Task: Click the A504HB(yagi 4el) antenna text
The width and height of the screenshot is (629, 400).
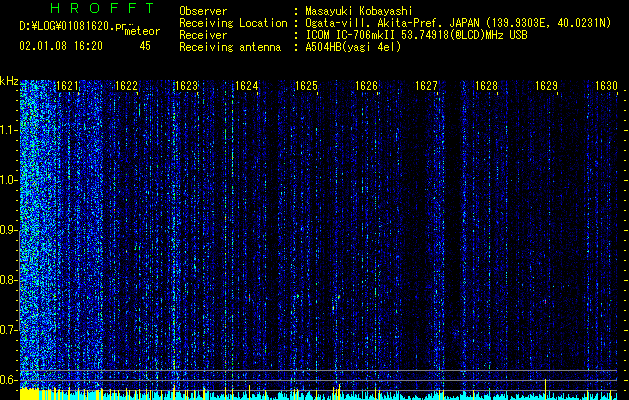Action: pos(353,47)
